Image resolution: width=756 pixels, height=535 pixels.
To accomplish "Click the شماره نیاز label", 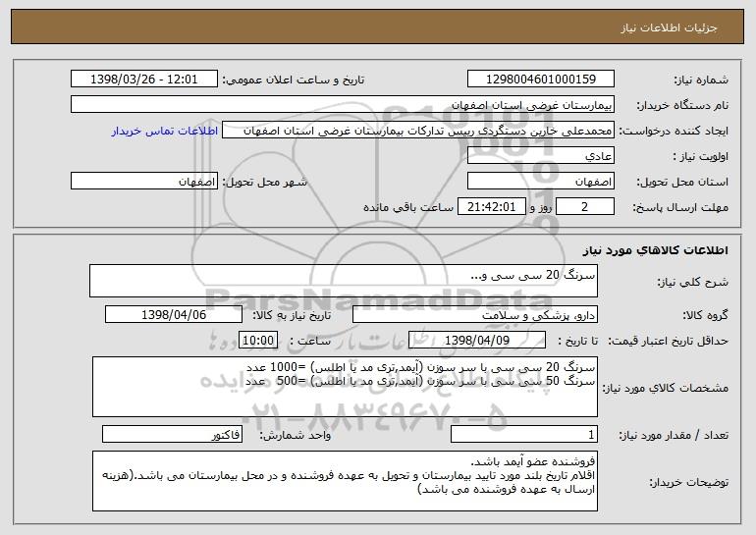I will click(x=701, y=80).
